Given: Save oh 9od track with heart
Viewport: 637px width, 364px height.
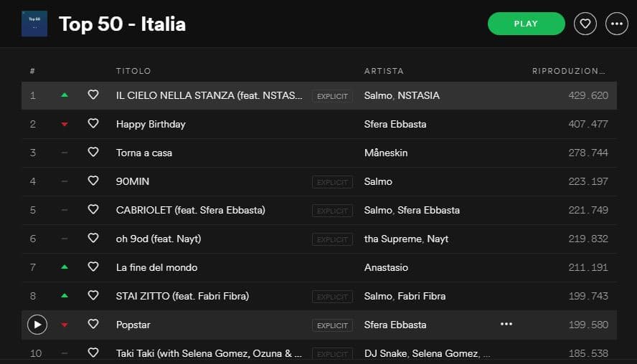Looking at the screenshot, I should click(93, 238).
